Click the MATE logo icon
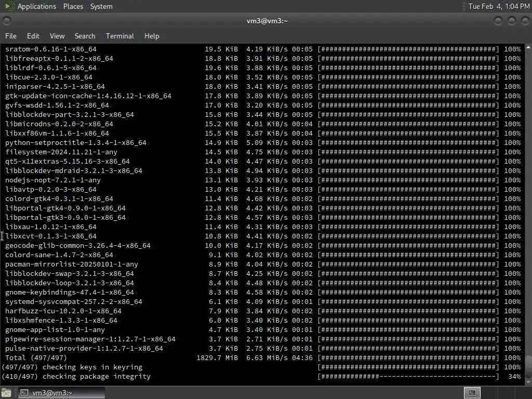The width and height of the screenshot is (532, 399). (9, 6)
